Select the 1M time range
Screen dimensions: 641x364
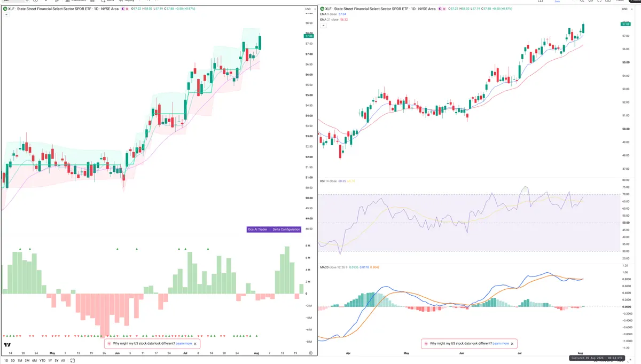pyautogui.click(x=20, y=361)
